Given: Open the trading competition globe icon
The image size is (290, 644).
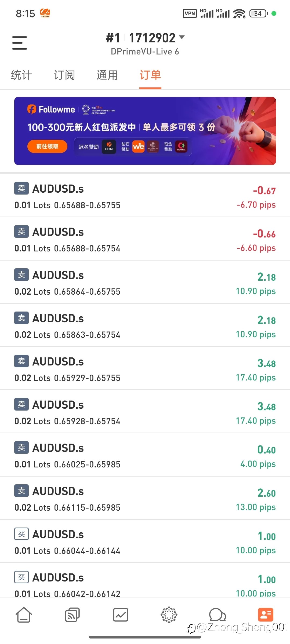Looking at the screenshot, I should coord(169,615).
